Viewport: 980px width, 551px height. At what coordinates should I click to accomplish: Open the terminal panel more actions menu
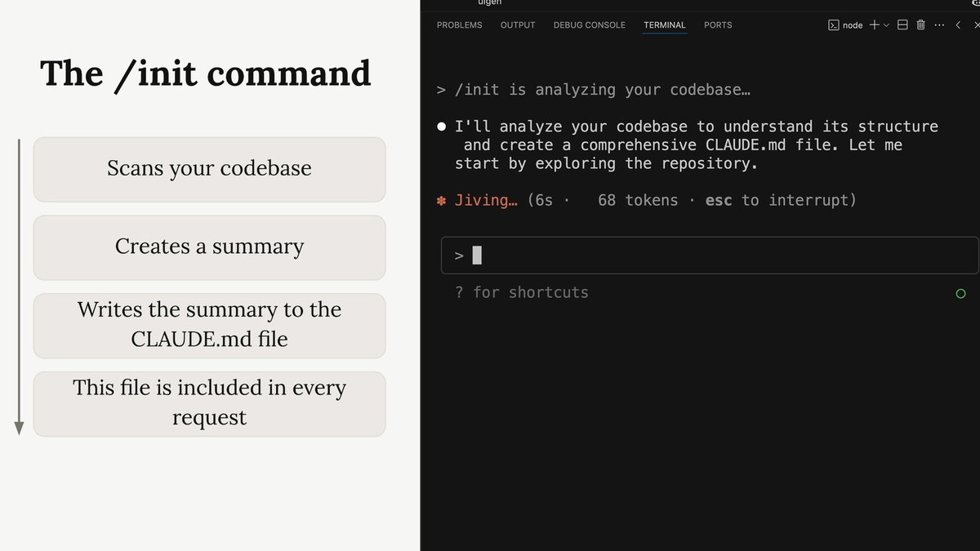click(939, 25)
